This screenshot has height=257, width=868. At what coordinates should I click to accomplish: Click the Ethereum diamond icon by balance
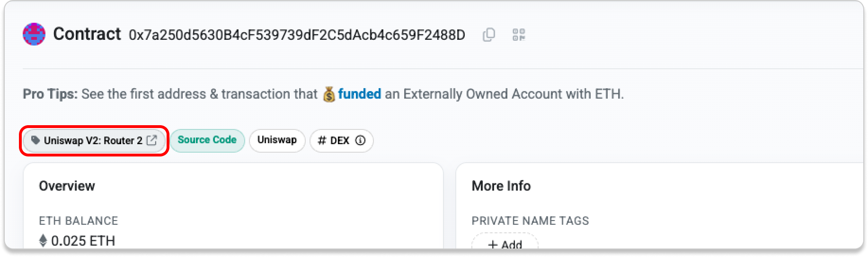(x=43, y=241)
